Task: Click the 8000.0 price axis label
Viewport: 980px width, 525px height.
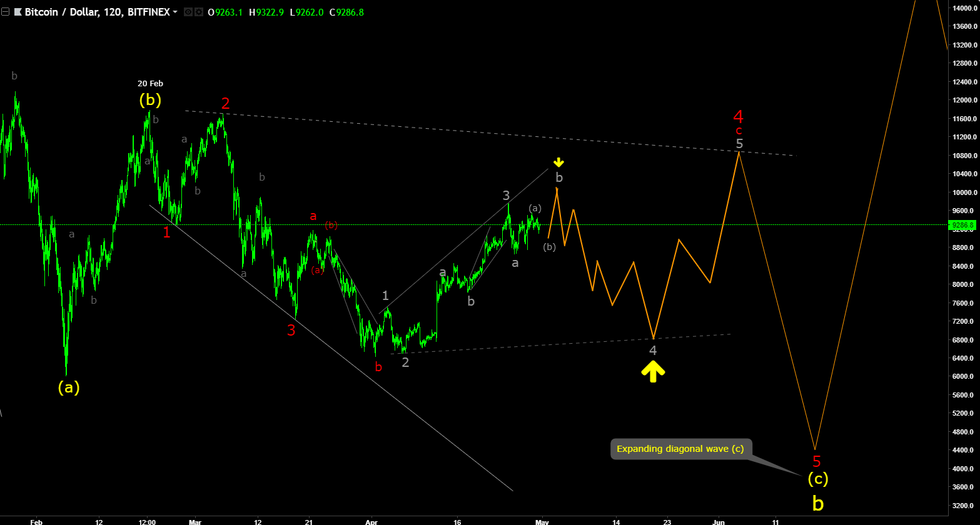Action: click(x=964, y=284)
